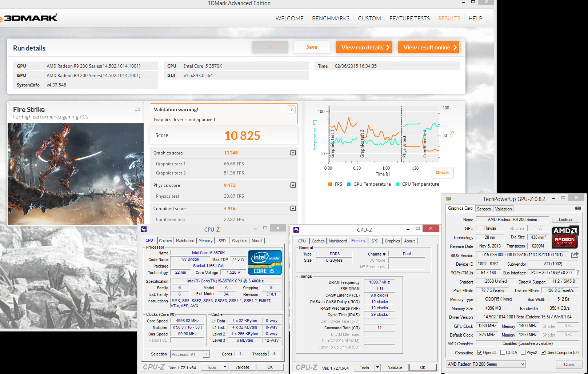Open the validation warning help question mark
This screenshot has height=374, width=588.
(x=291, y=109)
